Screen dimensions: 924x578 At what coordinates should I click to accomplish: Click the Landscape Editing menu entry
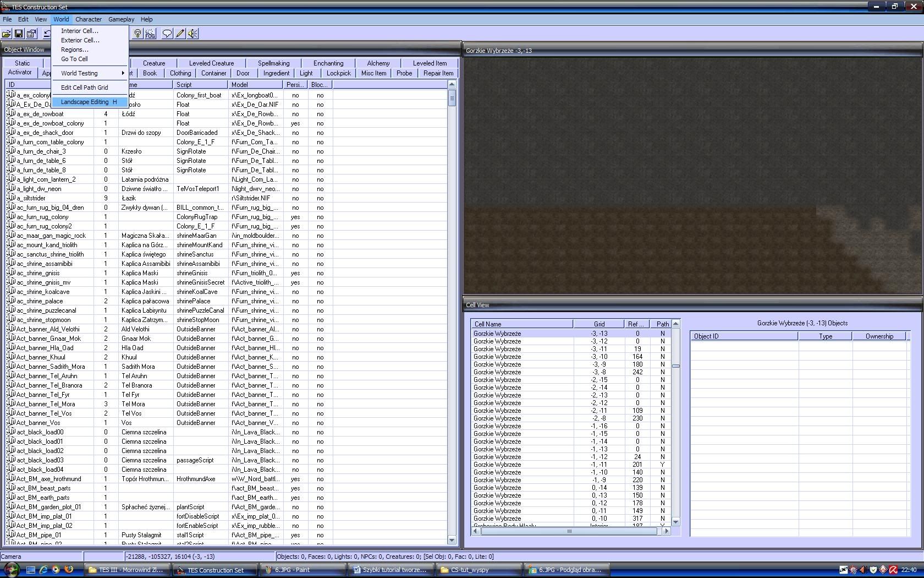click(x=90, y=102)
